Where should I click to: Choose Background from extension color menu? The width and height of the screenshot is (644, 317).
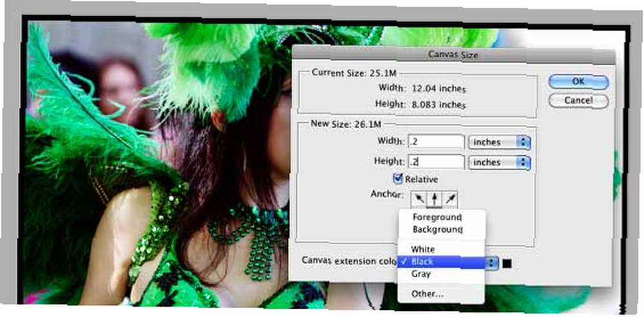pos(442,229)
